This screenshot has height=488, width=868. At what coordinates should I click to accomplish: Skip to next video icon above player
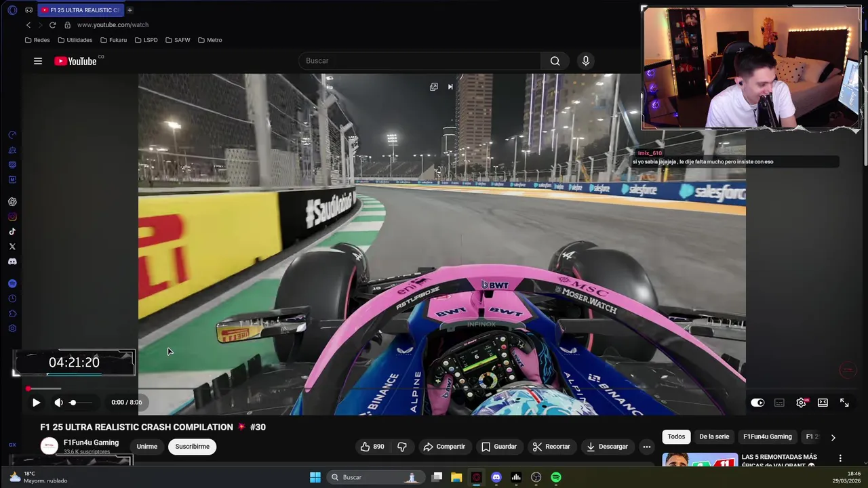pyautogui.click(x=450, y=87)
